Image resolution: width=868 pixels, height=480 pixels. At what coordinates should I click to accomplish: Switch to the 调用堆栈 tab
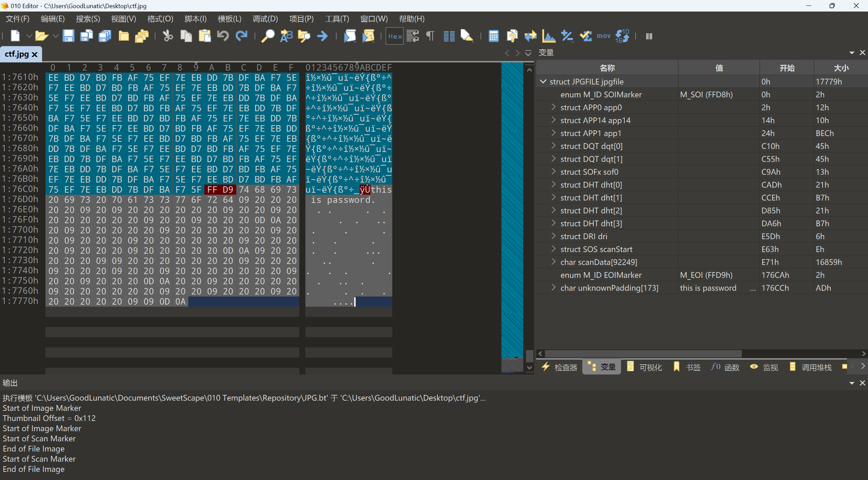click(x=811, y=367)
